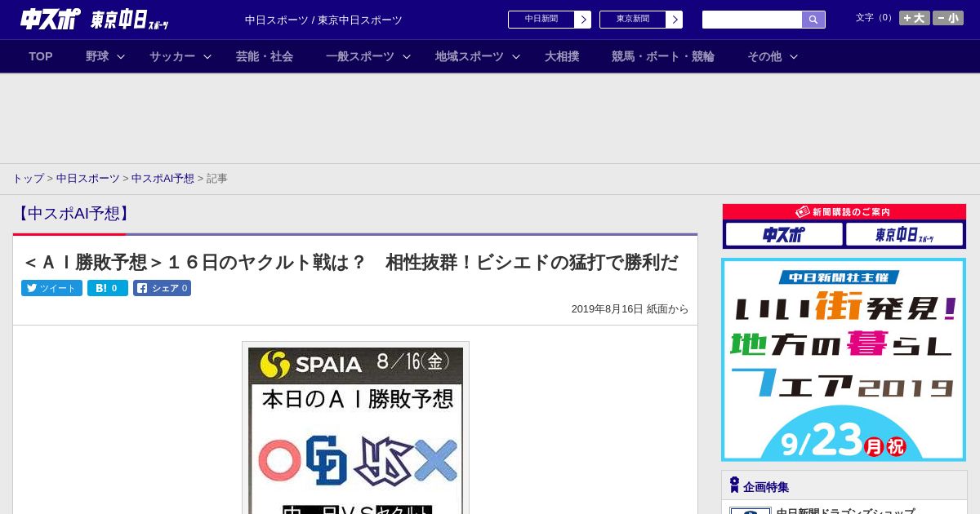980x514 pixels.
Task: Click the 【中スポAI予想】 section heading
Action: (x=73, y=214)
